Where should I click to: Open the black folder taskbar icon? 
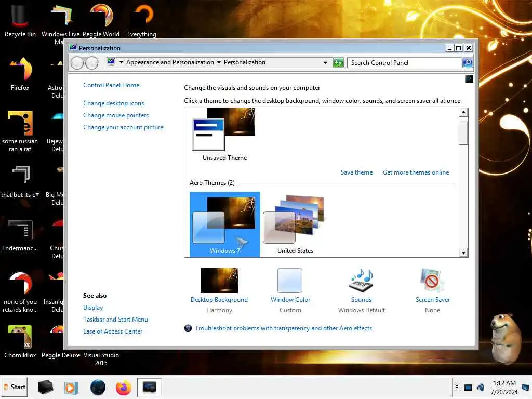click(45, 387)
